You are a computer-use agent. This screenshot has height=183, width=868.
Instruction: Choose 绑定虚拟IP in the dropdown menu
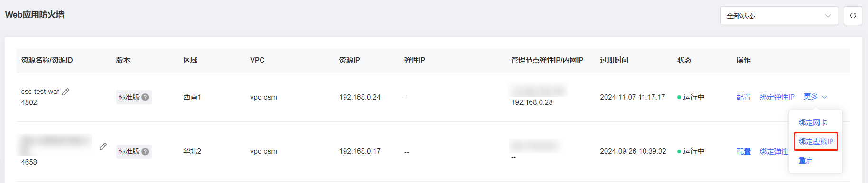[x=816, y=141]
